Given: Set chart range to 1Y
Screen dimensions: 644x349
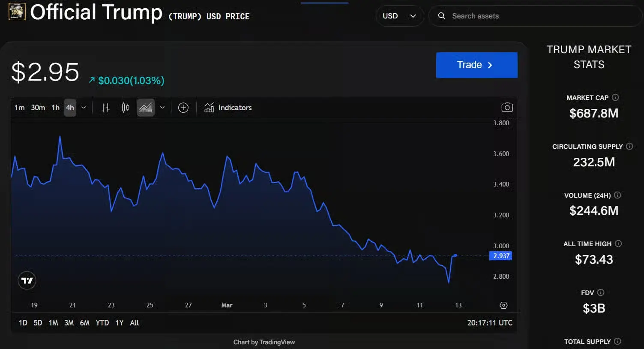Looking at the screenshot, I should click(x=120, y=323).
